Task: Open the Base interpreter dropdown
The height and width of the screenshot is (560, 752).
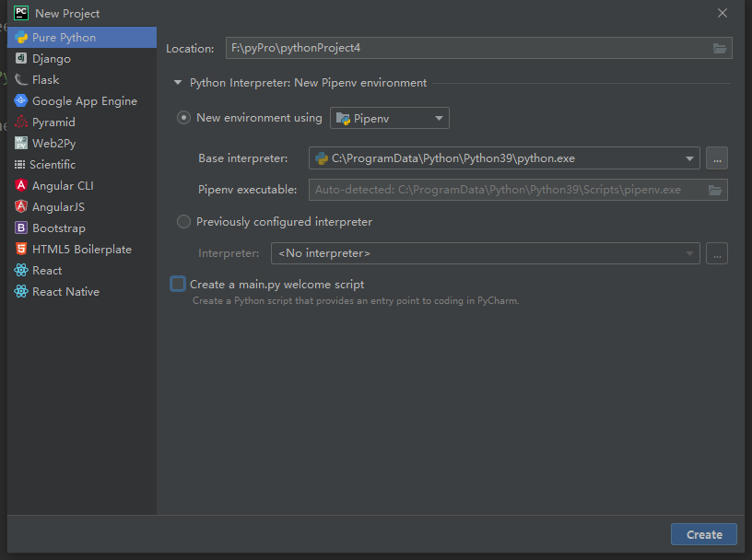Action: 504,158
